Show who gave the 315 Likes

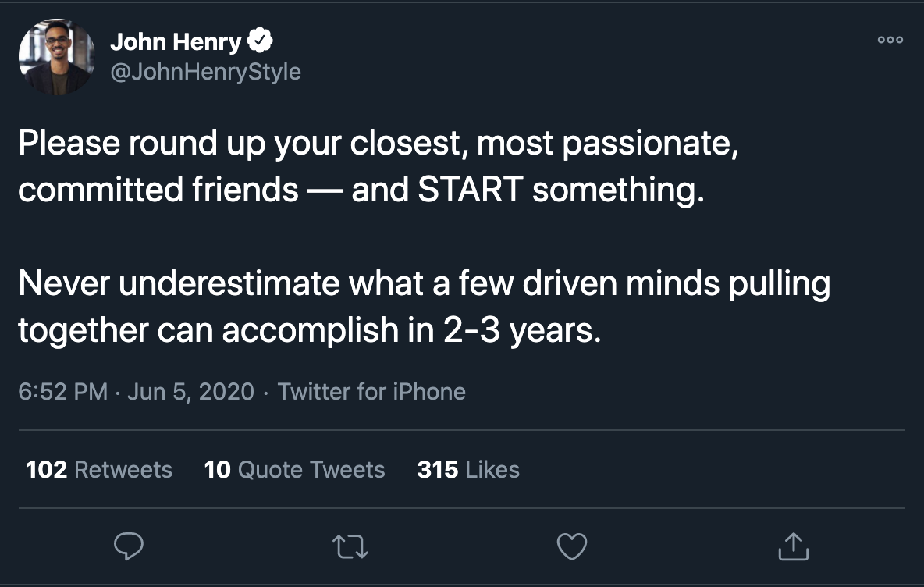point(468,469)
